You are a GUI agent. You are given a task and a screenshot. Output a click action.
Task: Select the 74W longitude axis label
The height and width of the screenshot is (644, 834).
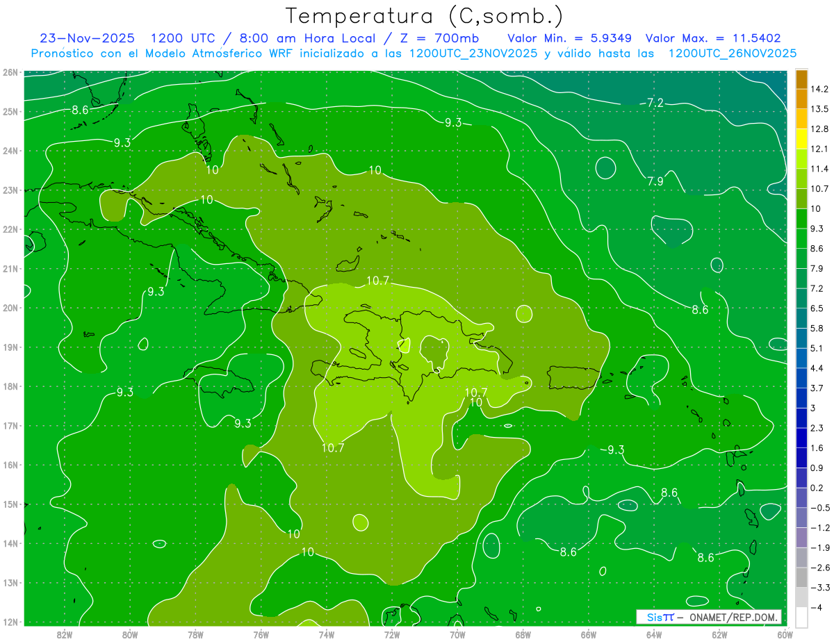(x=326, y=634)
